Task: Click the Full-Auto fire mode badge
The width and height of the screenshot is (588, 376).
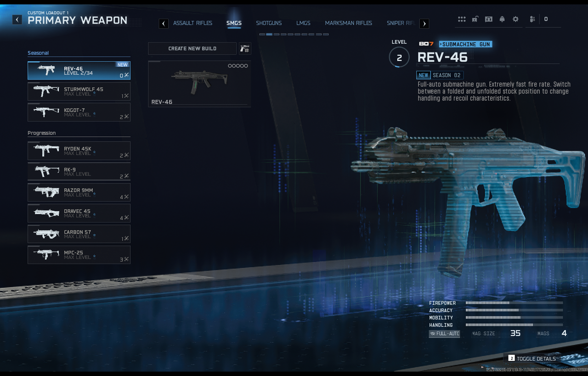Action: coord(444,334)
